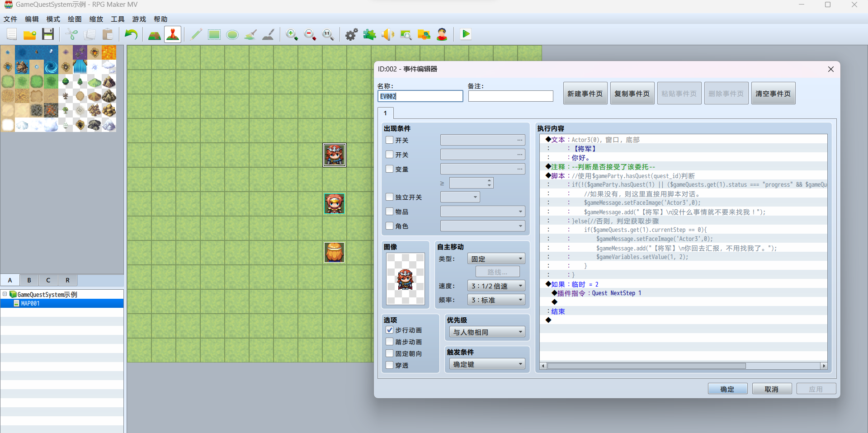Open the 类型 movement type dropdown

tap(496, 259)
